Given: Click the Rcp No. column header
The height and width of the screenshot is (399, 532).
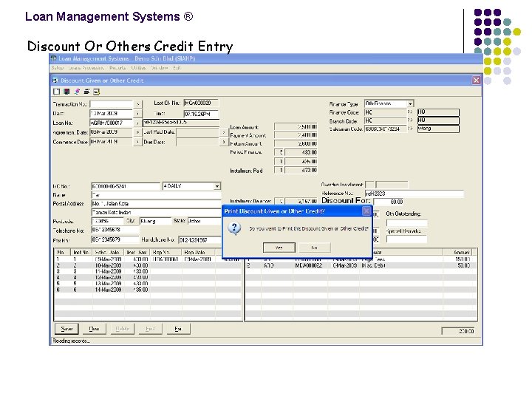Looking at the screenshot, I should (166, 252).
